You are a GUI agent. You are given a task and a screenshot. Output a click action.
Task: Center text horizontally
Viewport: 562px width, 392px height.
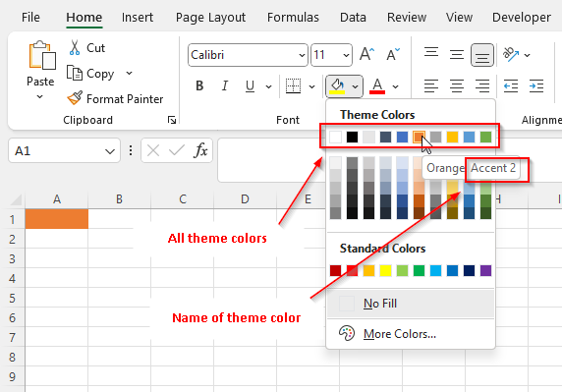457,86
